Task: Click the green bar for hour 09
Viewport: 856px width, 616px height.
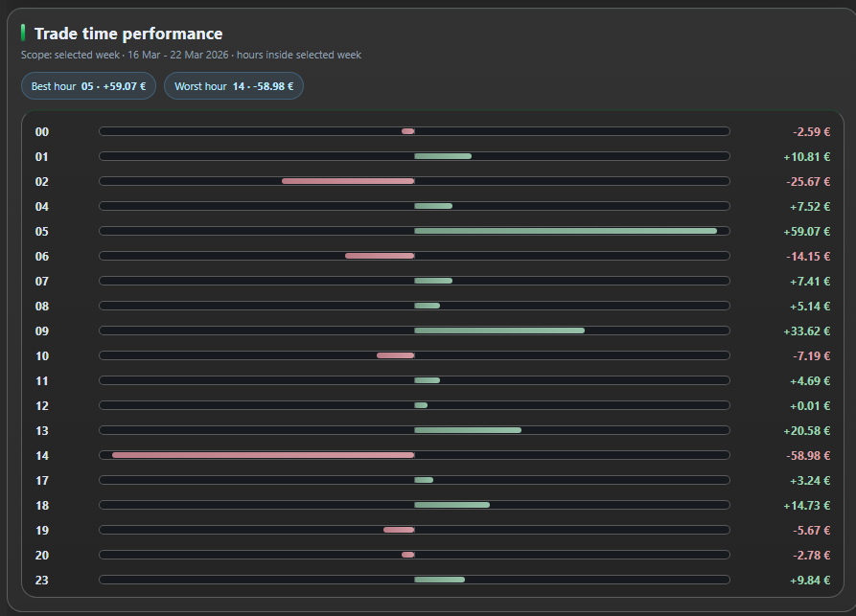Action: pyautogui.click(x=498, y=331)
